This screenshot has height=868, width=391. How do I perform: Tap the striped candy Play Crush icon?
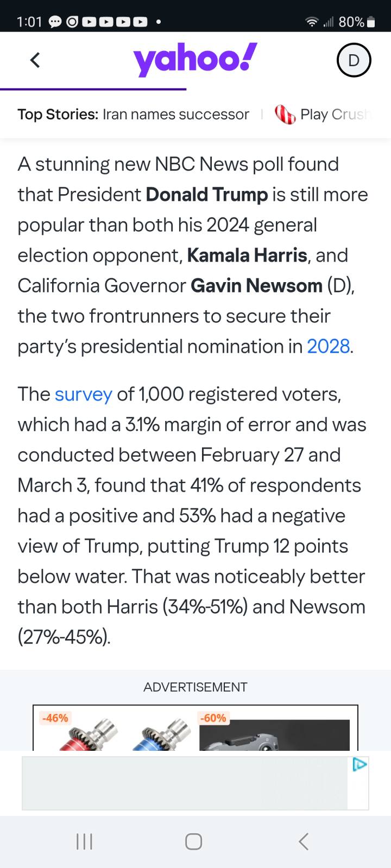[285, 114]
